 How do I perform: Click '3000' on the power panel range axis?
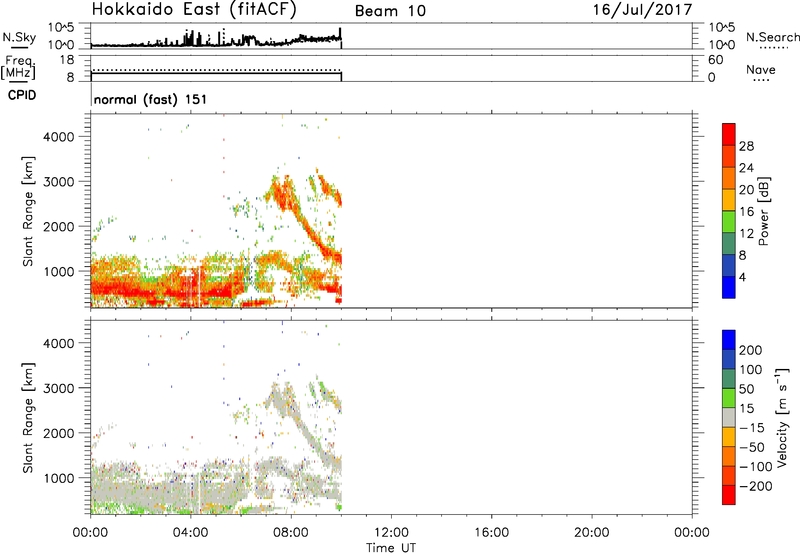pyautogui.click(x=58, y=182)
